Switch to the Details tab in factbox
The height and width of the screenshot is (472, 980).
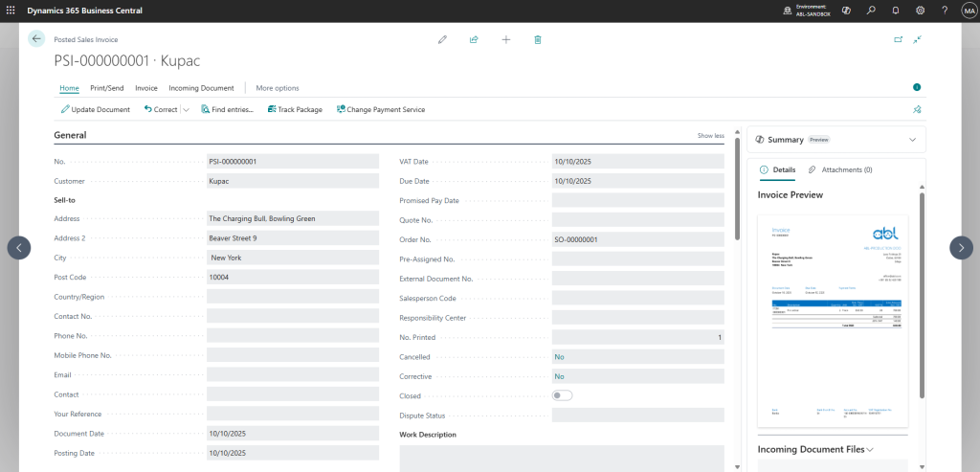coord(777,169)
